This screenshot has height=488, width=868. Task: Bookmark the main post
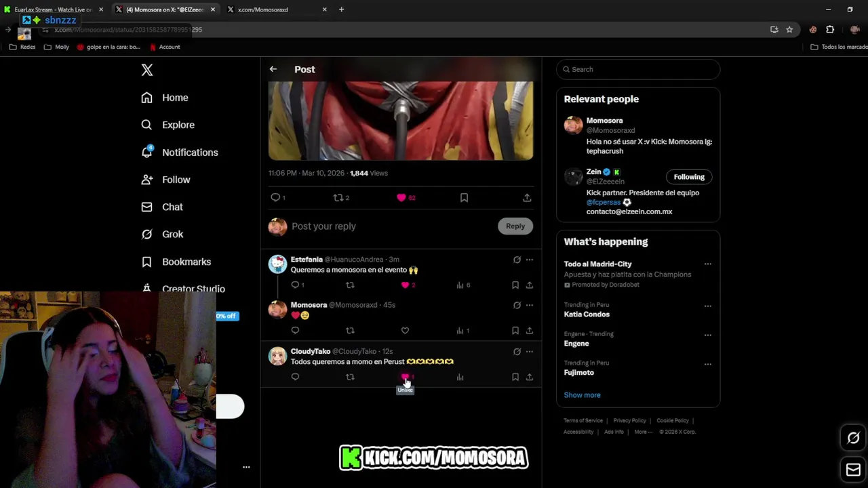(x=464, y=197)
